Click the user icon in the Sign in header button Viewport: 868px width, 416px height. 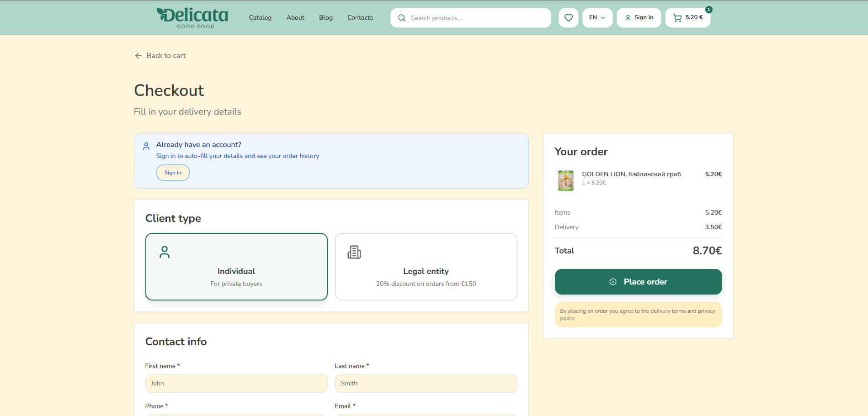[x=628, y=18]
